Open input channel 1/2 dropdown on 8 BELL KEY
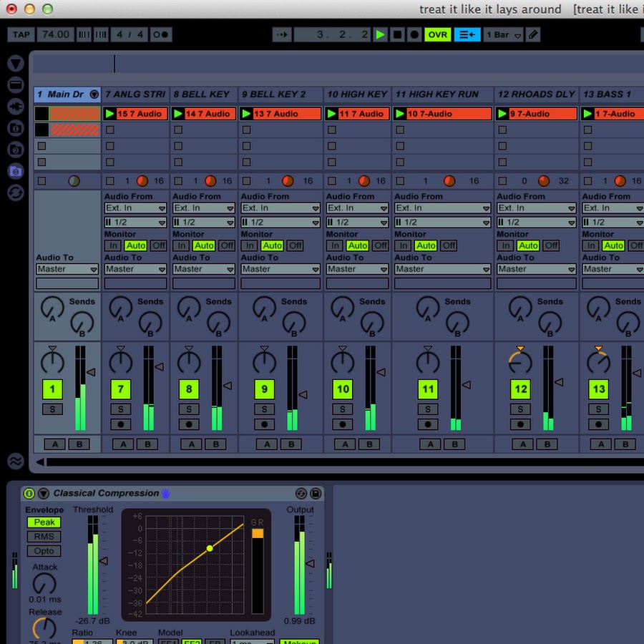 (203, 223)
